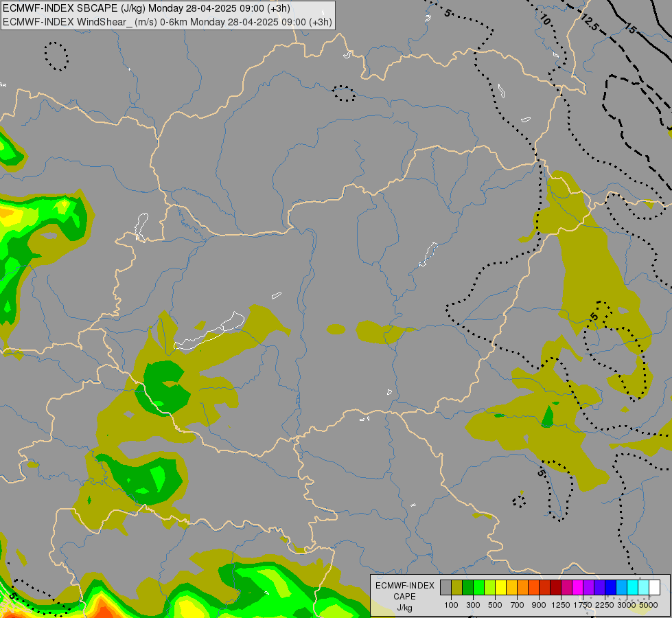Click the J/kg unit label in the legend
Viewport: 672px width, 618px height.
click(404, 608)
